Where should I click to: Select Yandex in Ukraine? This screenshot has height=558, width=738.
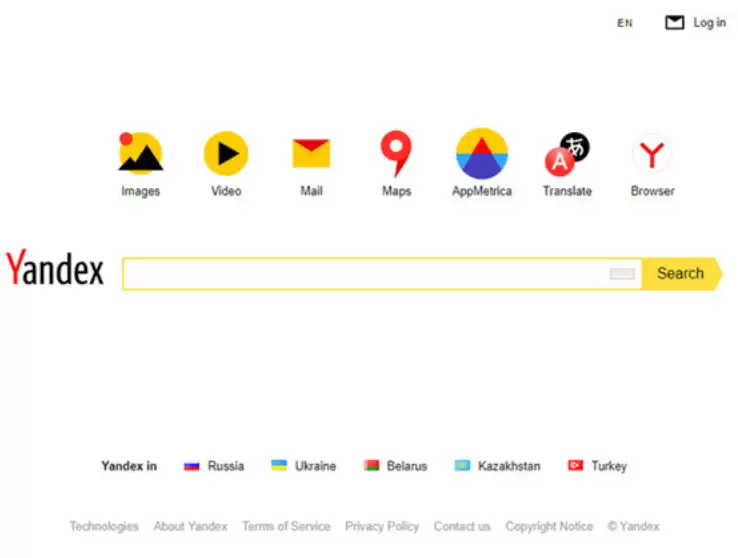[x=304, y=466]
